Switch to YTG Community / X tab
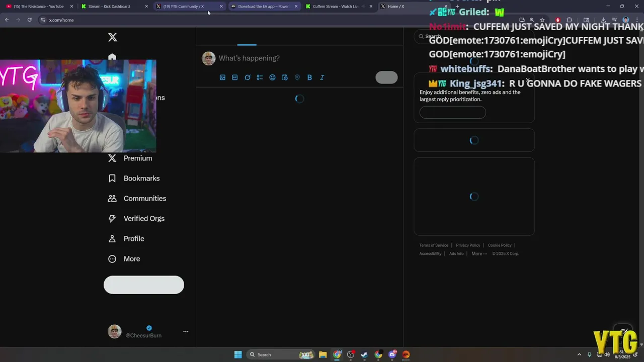644x362 pixels. pos(189,7)
